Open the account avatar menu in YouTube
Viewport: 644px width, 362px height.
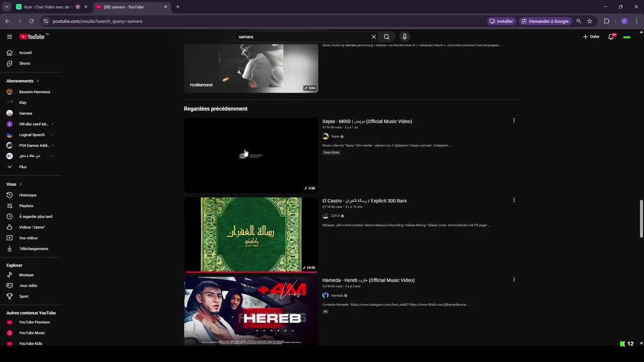click(627, 37)
